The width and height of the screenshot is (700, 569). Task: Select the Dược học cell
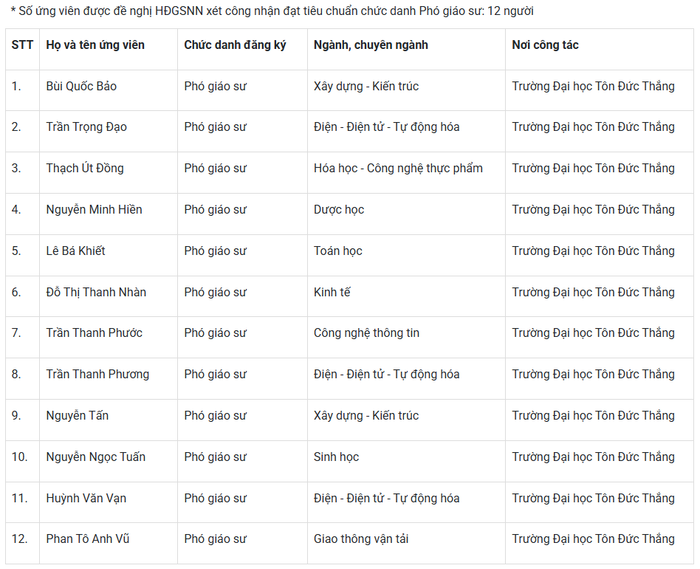tap(339, 209)
